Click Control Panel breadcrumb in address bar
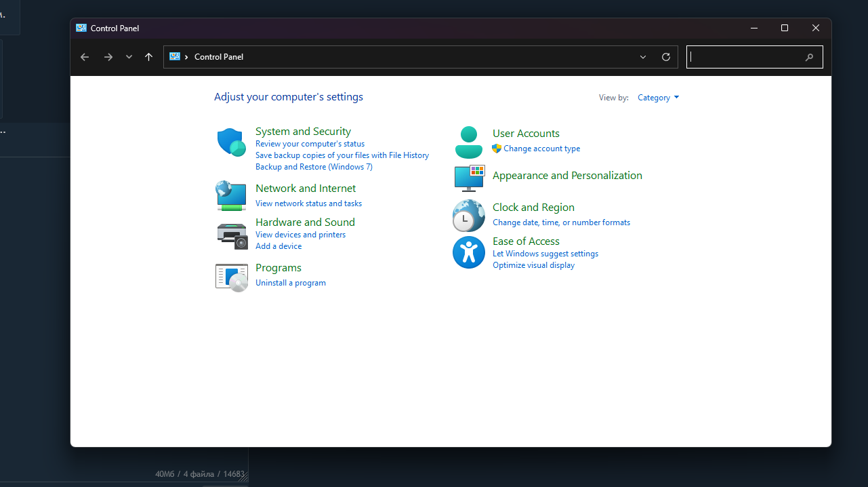 (219, 57)
